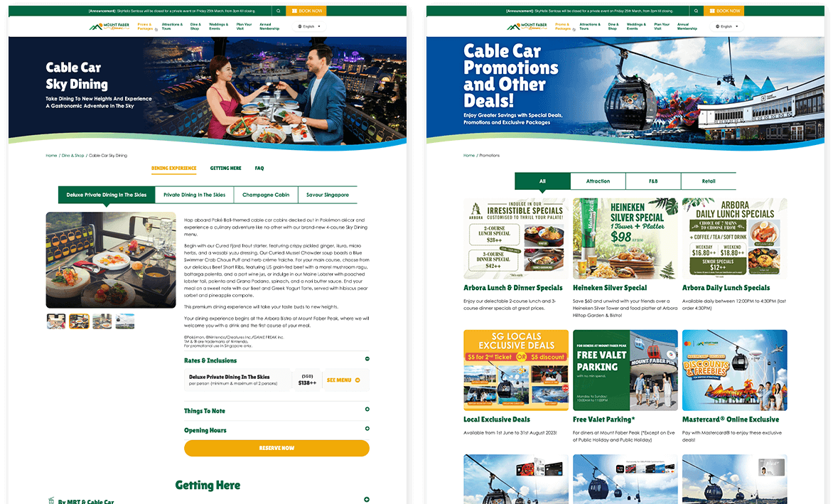This screenshot has height=504, width=833.
Task: Click the RESERVE NOW button
Action: pos(276,449)
